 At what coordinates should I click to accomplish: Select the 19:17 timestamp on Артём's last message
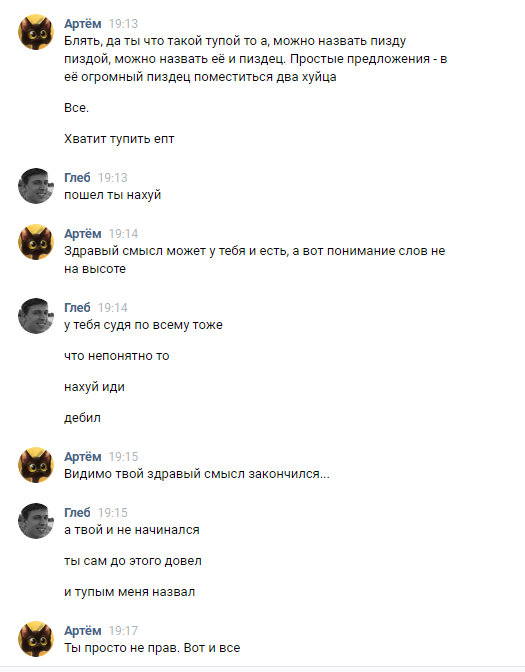[123, 631]
